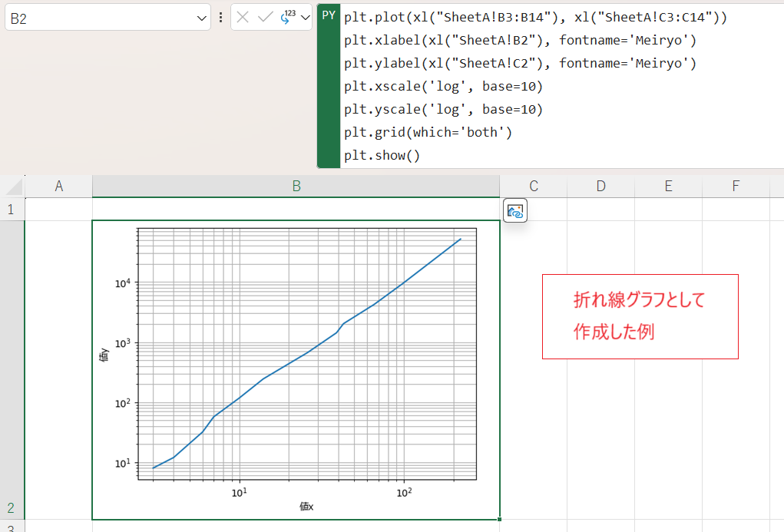The height and width of the screenshot is (532, 784).
Task: Click the Cancel (X) formula bar icon
Action: (243, 17)
